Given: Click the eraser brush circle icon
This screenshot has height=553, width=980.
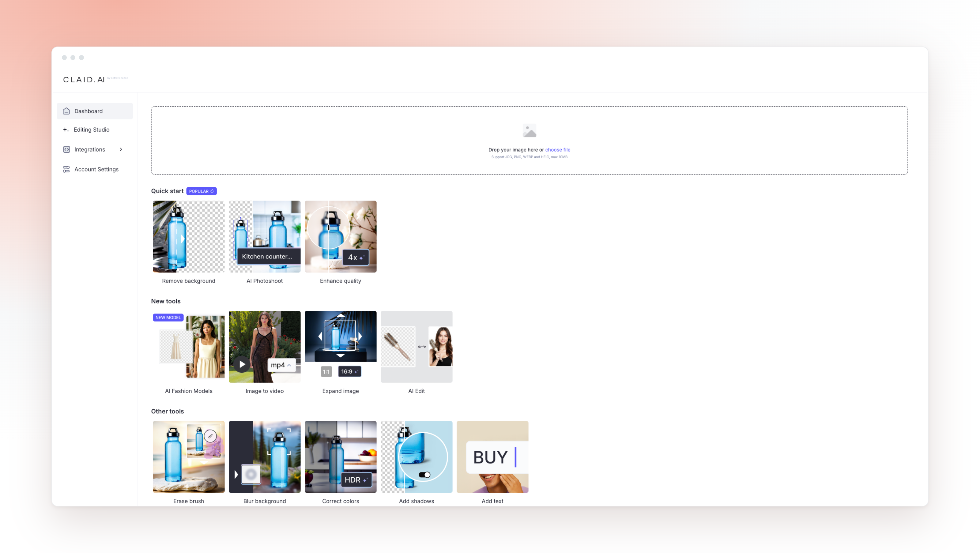Looking at the screenshot, I should 210,436.
